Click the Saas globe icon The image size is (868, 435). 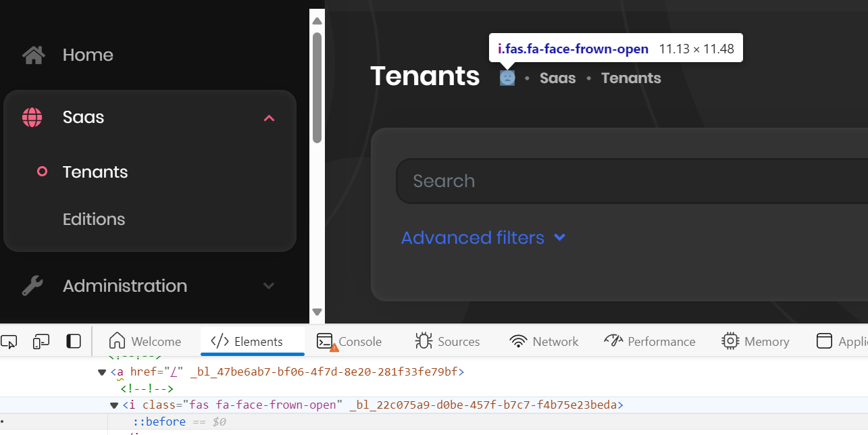(32, 118)
